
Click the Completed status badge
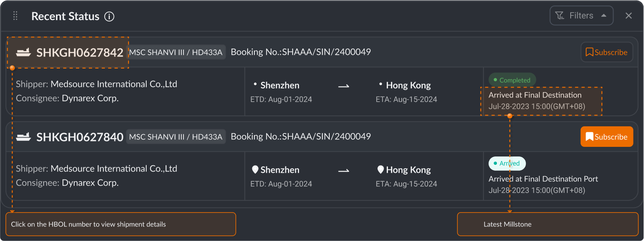coord(512,80)
